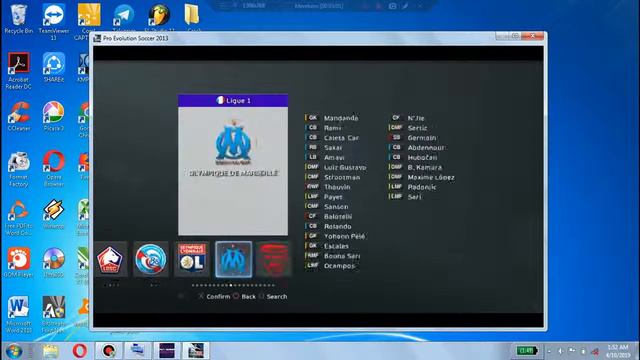640x360 pixels.
Task: Open the Windows Start menu
Action: pos(14,351)
